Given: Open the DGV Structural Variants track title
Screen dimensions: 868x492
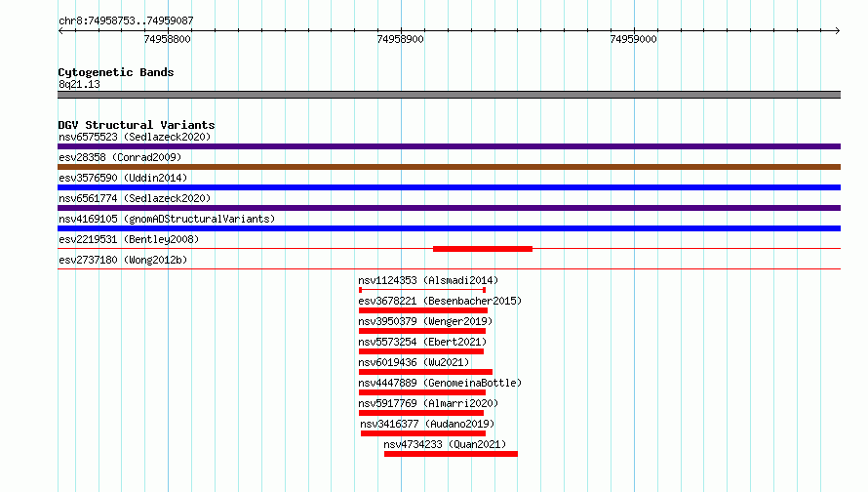Looking at the screenshot, I should click(x=137, y=125).
